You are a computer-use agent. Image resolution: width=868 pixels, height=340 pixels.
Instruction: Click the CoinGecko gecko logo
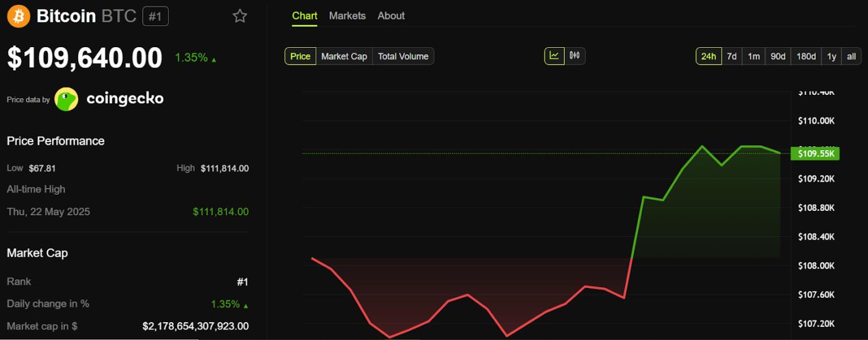coord(66,99)
